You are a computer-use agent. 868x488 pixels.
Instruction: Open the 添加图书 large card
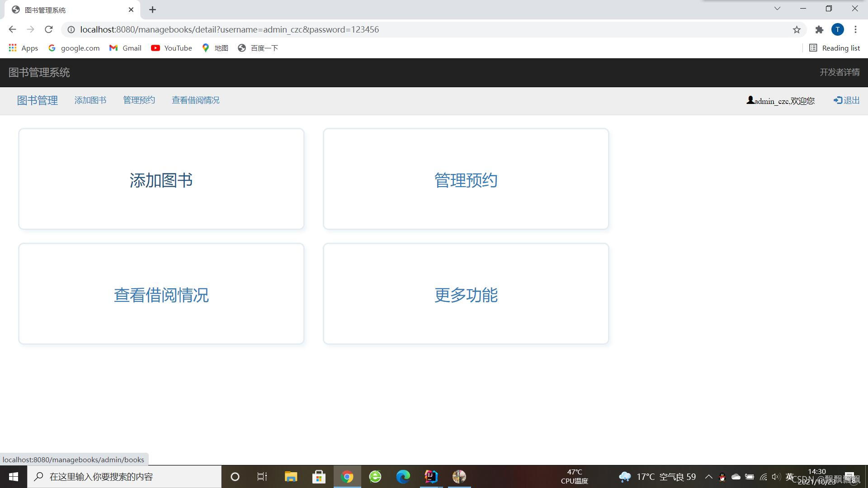point(161,180)
